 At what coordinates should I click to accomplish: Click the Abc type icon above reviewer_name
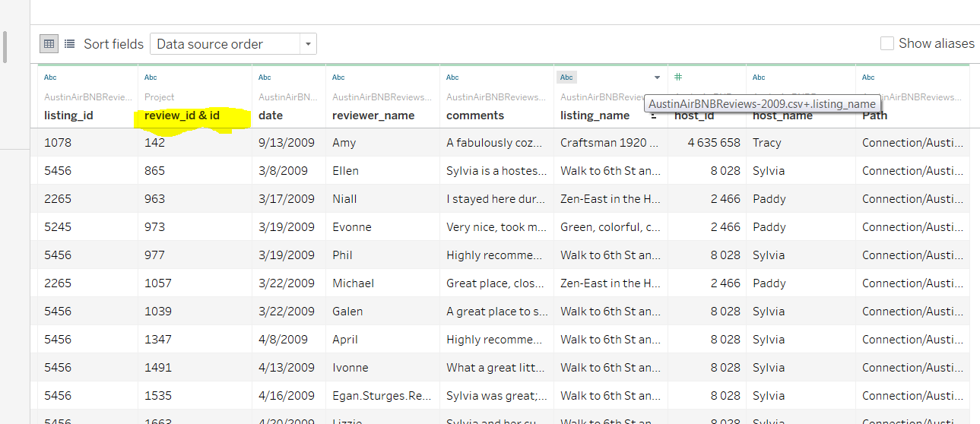point(338,78)
